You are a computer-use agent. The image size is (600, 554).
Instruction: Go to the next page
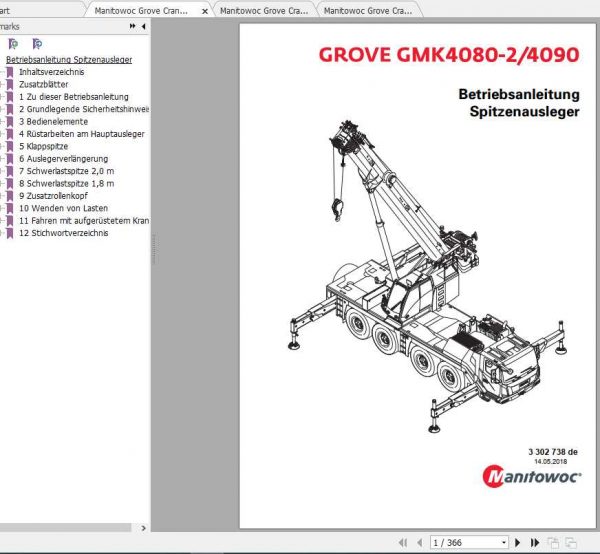coord(517,542)
